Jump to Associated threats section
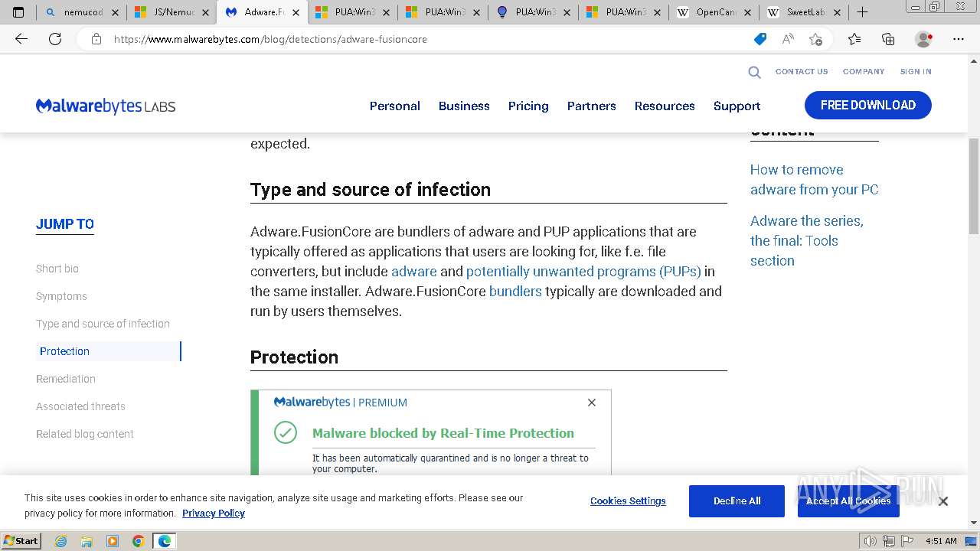Screen dimensions: 980x551 (x=80, y=406)
